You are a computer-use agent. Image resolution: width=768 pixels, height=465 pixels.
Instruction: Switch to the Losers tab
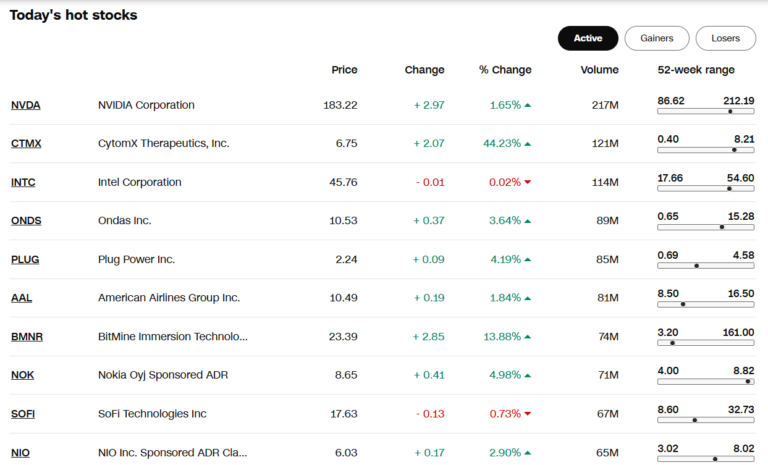click(726, 38)
